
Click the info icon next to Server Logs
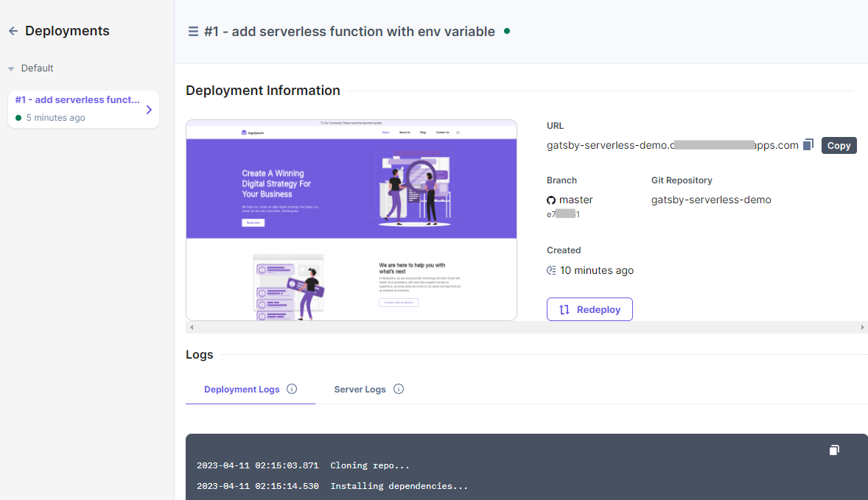click(399, 389)
